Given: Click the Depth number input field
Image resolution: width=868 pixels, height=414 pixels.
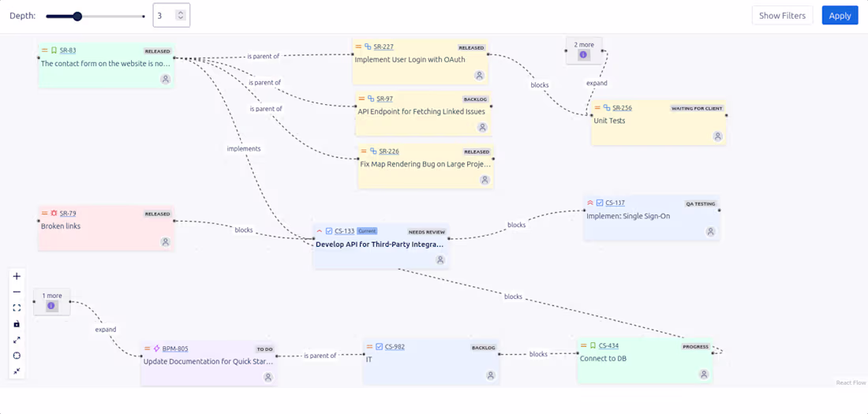Looking at the screenshot, I should (171, 16).
